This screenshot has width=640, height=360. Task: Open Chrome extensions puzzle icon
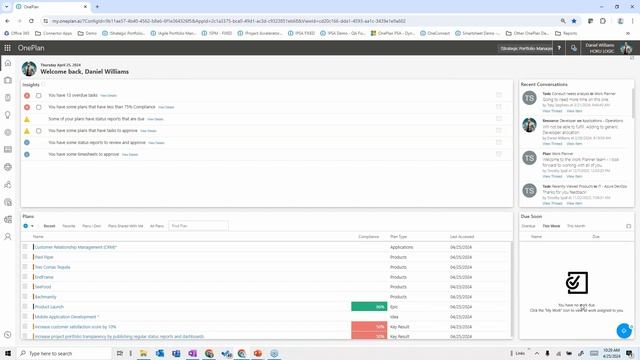pyautogui.click(x=603, y=21)
